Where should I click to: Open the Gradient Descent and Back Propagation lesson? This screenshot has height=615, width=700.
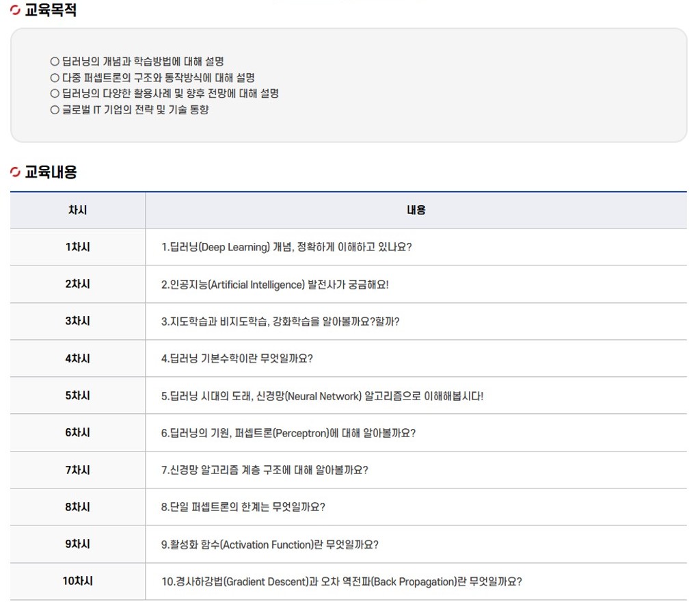341,582
